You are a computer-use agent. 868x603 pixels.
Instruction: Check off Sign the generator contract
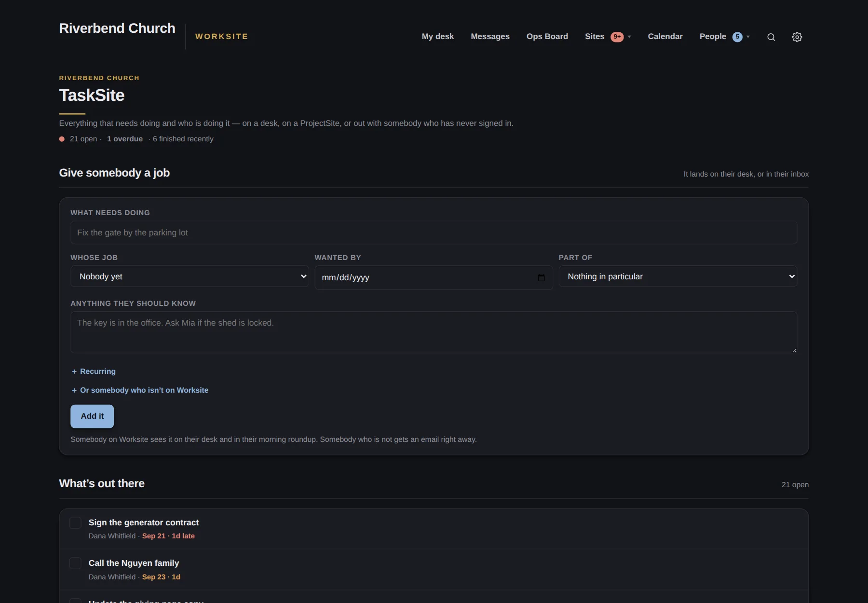75,523
